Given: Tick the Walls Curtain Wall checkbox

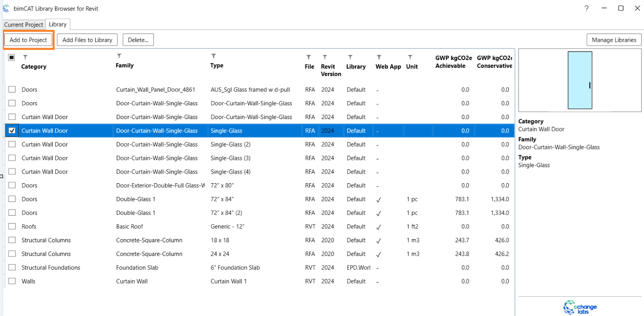Looking at the screenshot, I should tap(12, 281).
